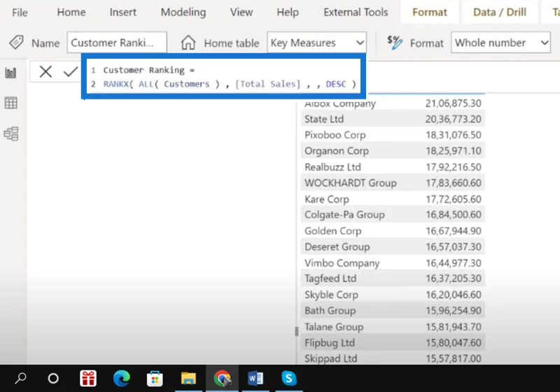
Task: Edit the measure name field
Action: click(117, 43)
